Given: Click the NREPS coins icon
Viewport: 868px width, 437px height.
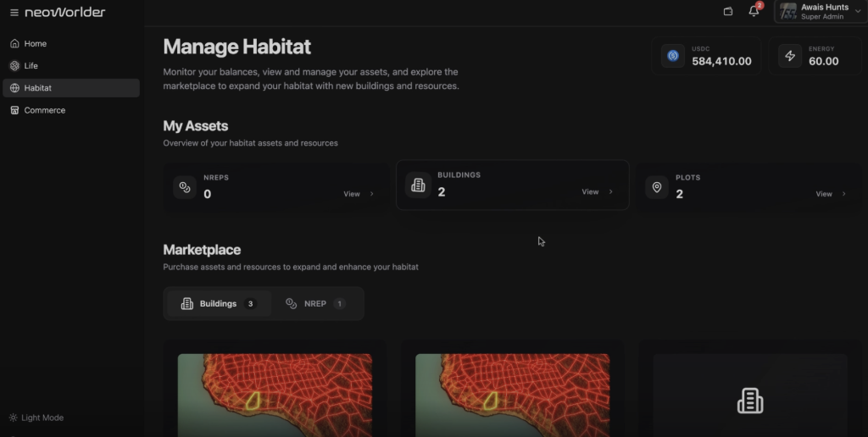Looking at the screenshot, I should [x=185, y=187].
